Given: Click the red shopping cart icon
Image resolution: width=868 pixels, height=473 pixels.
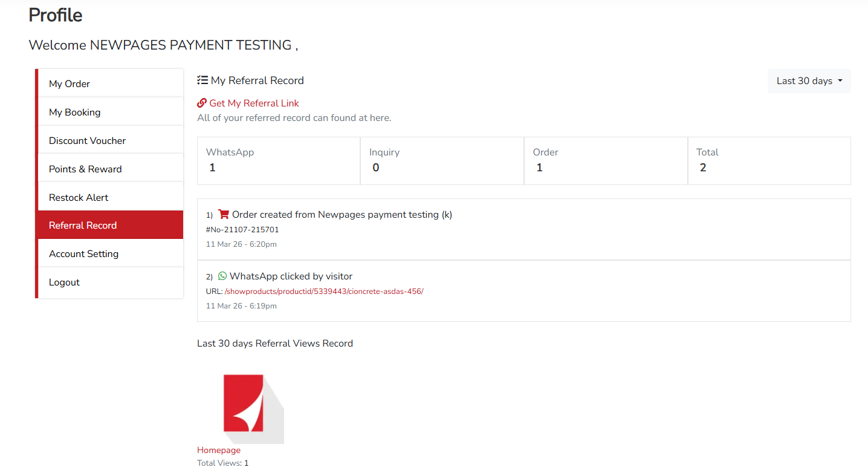Looking at the screenshot, I should point(224,214).
